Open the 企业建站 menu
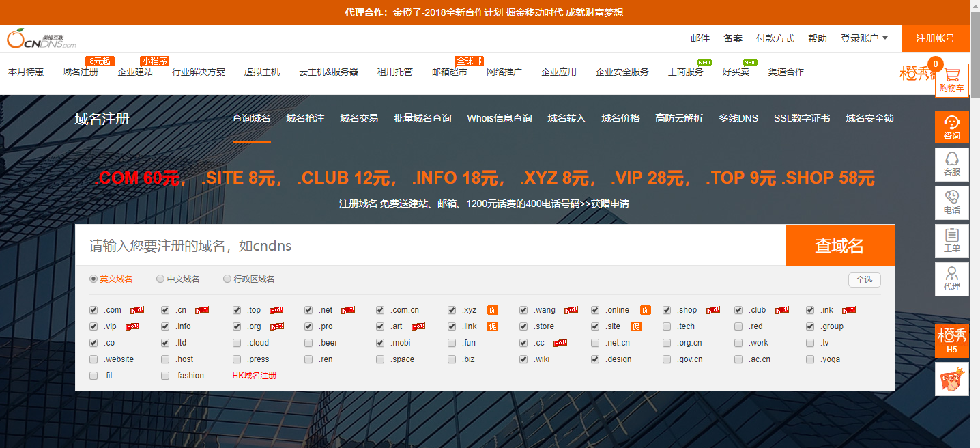The height and width of the screenshot is (448, 980). (x=135, y=72)
